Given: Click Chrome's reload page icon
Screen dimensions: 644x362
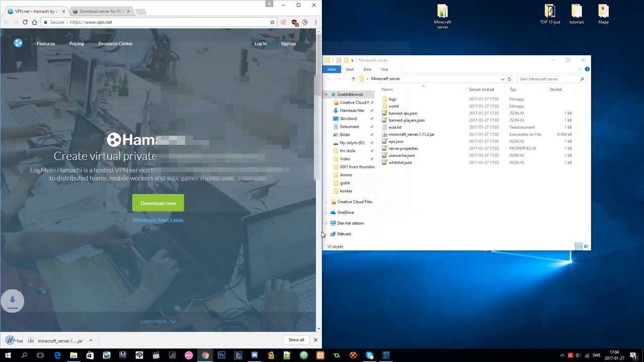Looking at the screenshot, I should click(x=25, y=22).
